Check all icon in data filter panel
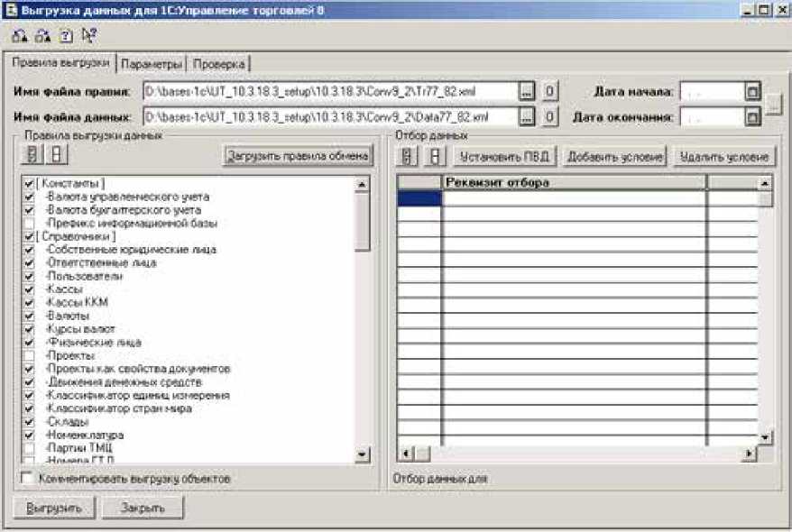The image size is (792, 532). click(x=407, y=157)
